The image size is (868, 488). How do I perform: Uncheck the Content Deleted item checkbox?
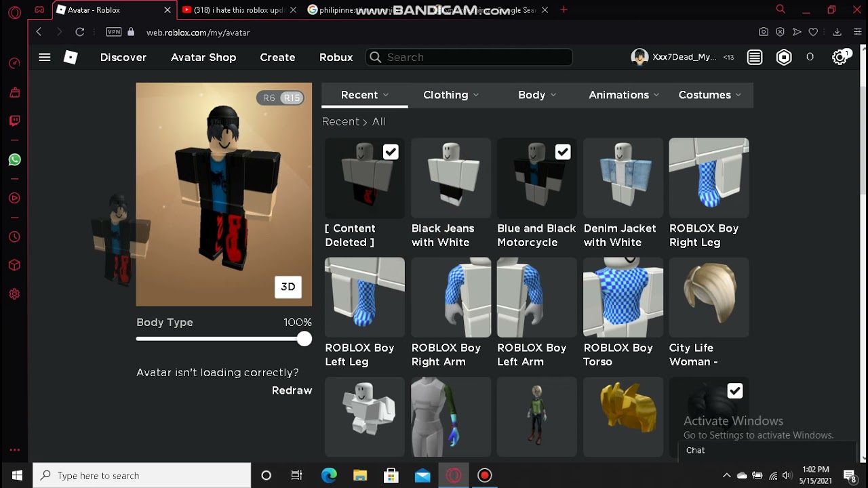tap(391, 152)
